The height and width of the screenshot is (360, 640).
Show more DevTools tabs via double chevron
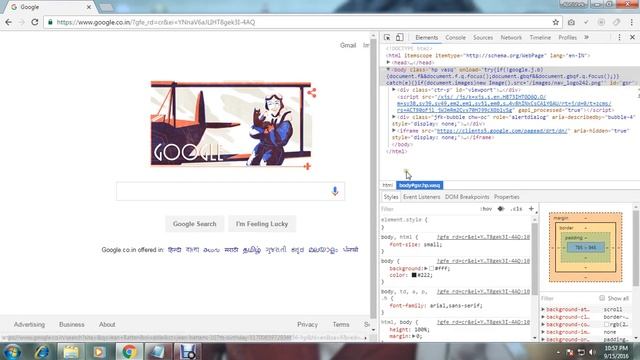click(587, 37)
